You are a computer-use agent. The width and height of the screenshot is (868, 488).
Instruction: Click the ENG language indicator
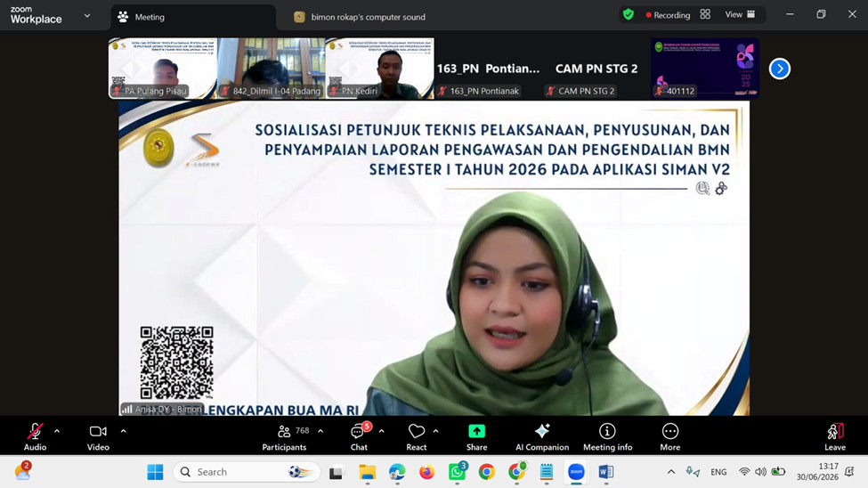click(x=718, y=472)
